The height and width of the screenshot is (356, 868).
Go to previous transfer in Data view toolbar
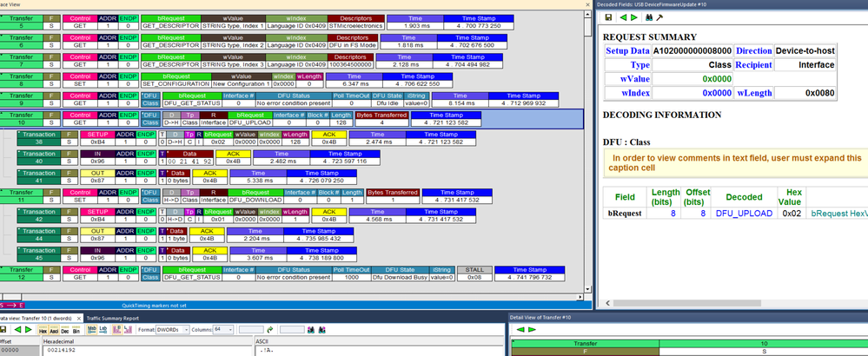click(x=17, y=329)
